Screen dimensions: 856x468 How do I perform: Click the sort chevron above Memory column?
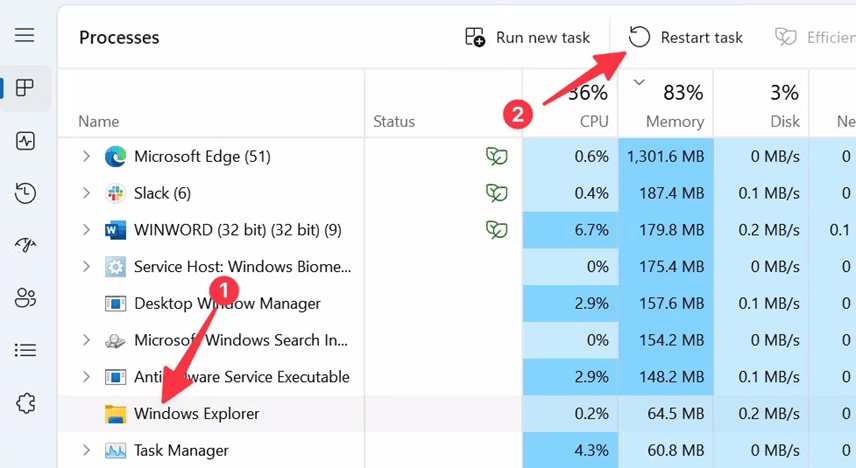click(639, 82)
